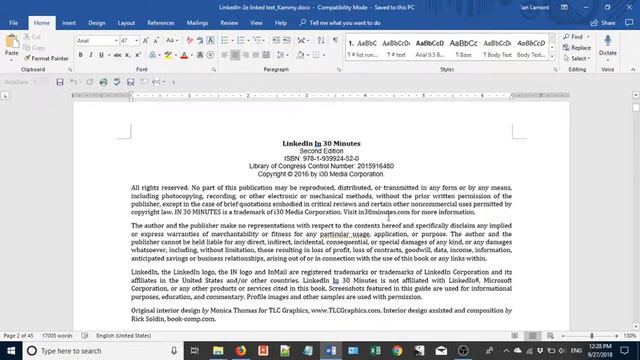This screenshot has width=640, height=360.
Task: Toggle Bold formatting
Action: (x=80, y=55)
